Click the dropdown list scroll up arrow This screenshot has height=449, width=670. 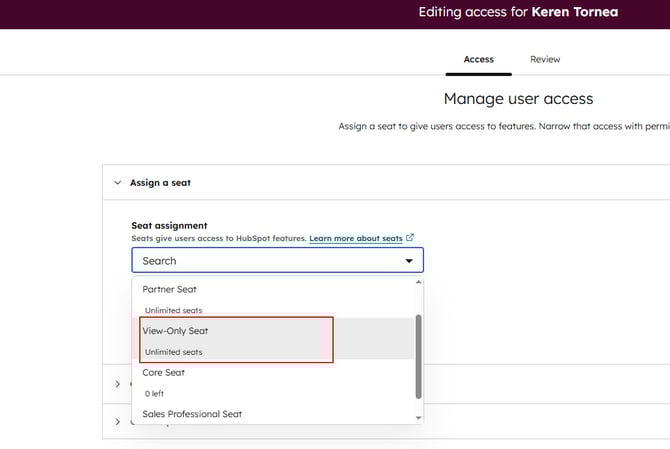(x=418, y=282)
